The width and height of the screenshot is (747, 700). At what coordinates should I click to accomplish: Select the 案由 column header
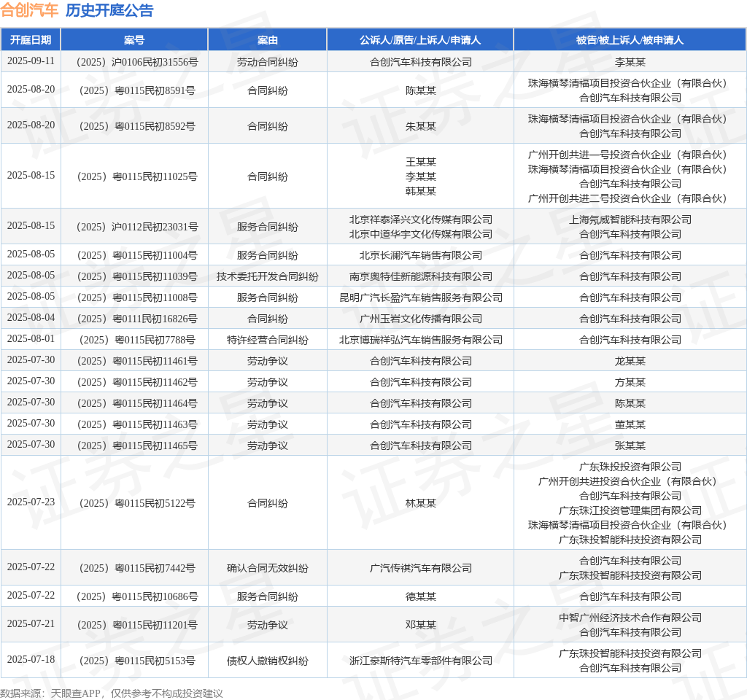tap(267, 40)
